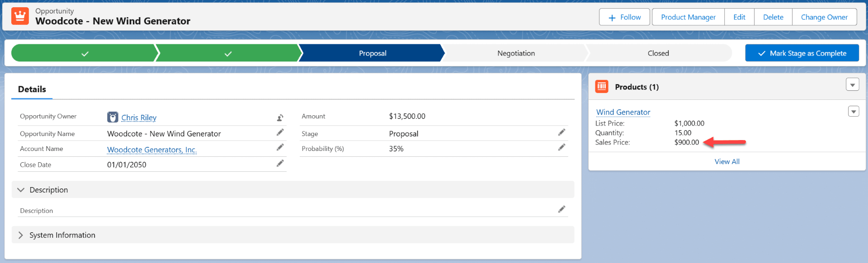Click View All products link
Viewport: 868px width, 263px height.
coord(726,161)
